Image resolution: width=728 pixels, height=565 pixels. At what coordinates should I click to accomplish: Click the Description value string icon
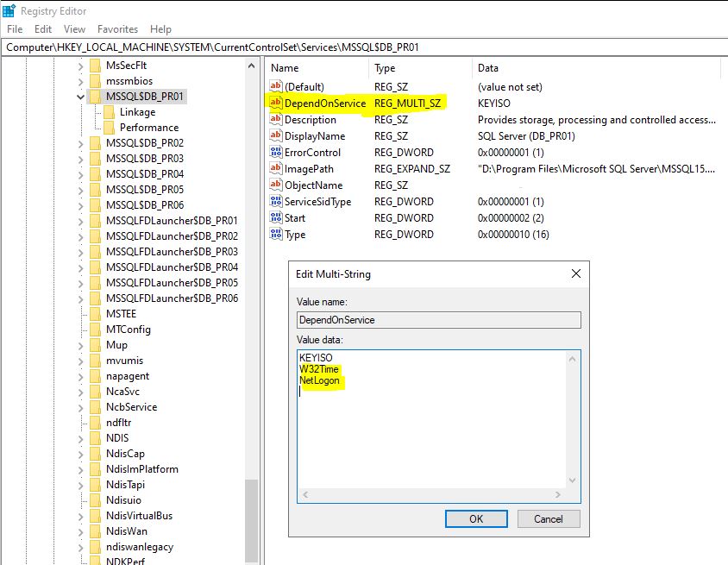pos(276,119)
